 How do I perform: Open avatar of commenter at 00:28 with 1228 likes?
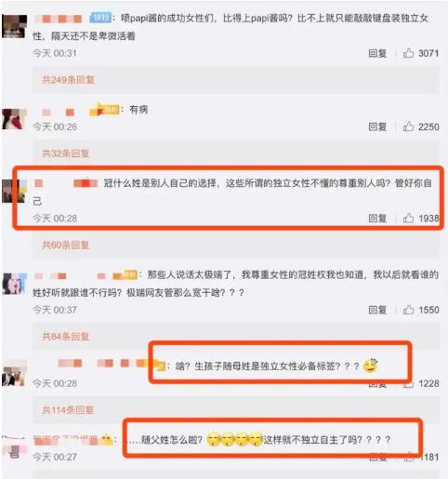pyautogui.click(x=14, y=376)
